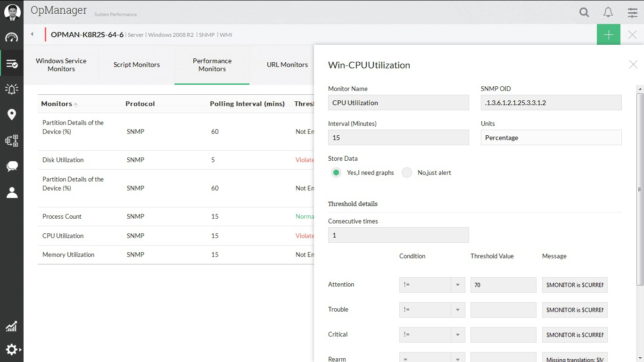Open the CPU Utilization monitor in table

[175, 236]
